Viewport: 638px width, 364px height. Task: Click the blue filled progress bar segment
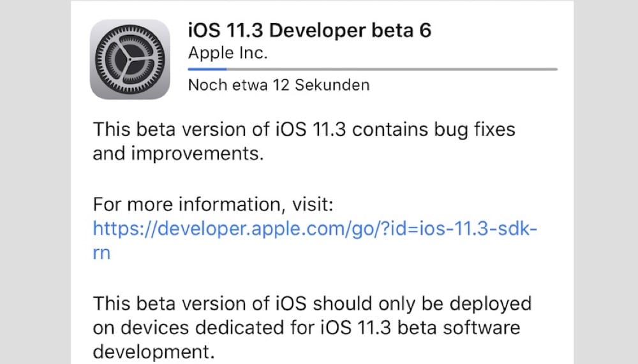pos(207,69)
